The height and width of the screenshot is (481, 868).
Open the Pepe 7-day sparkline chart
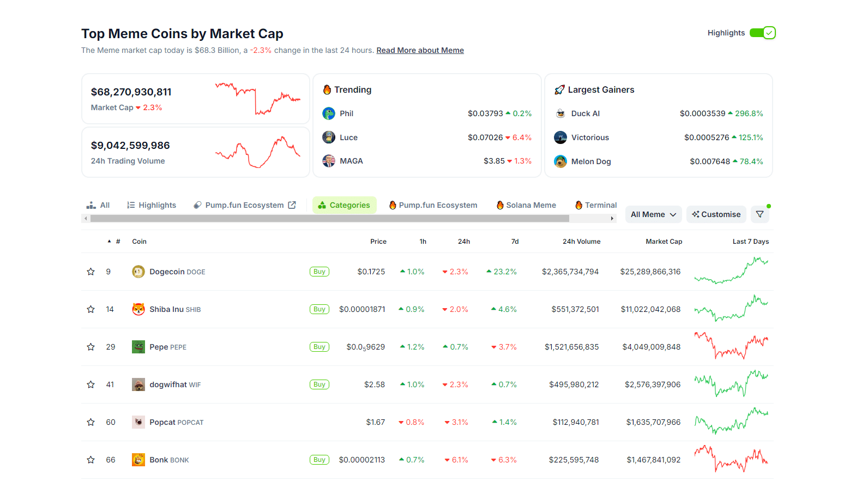pos(731,346)
